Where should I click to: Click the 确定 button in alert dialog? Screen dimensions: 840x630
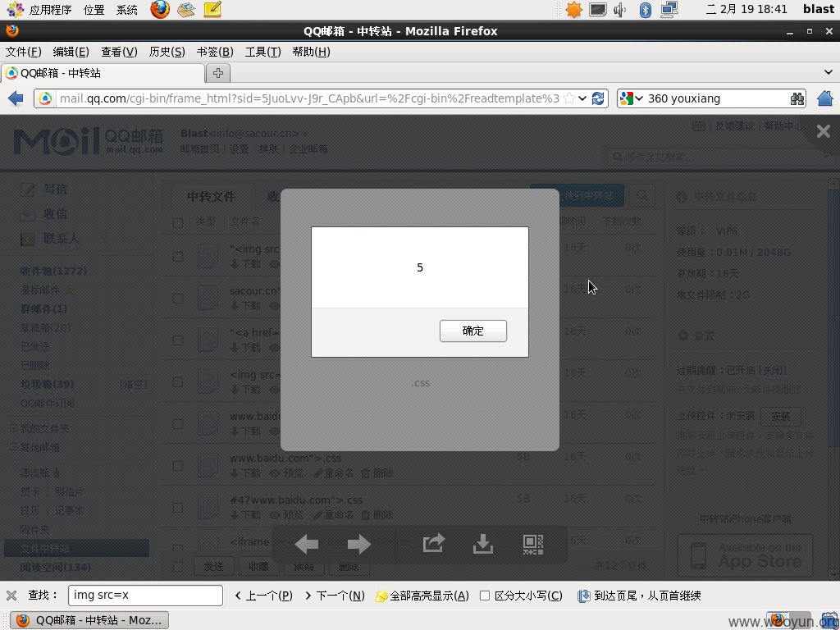coord(473,331)
